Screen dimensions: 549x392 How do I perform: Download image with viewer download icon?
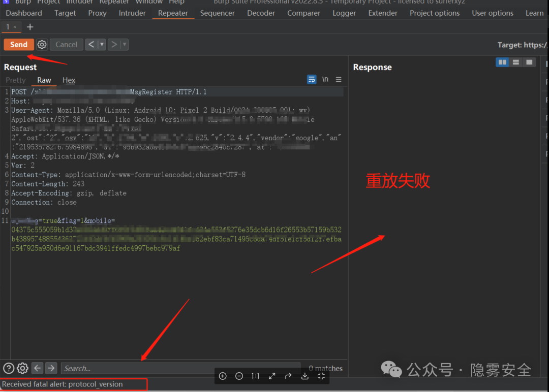coord(305,376)
